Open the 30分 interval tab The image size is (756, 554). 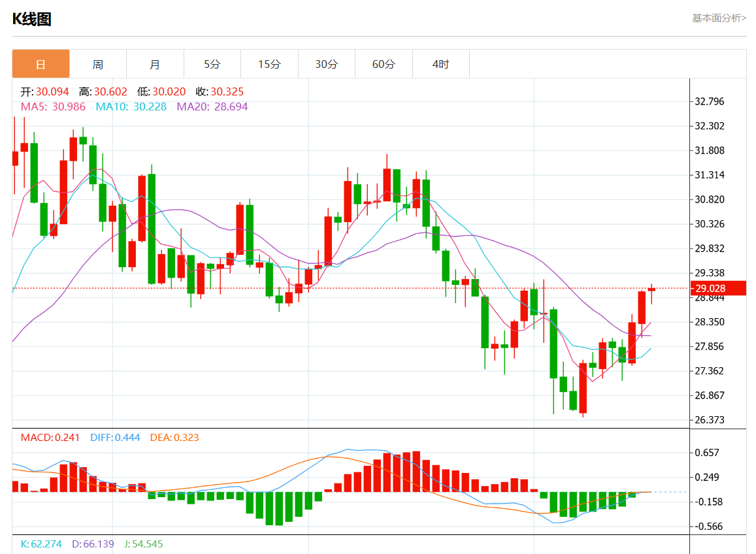[327, 64]
